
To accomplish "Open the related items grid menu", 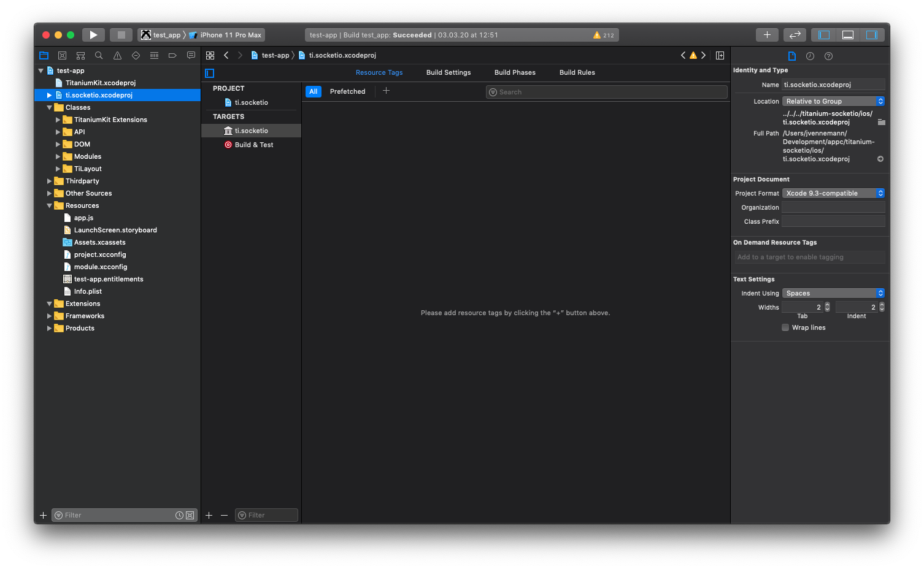I will 210,55.
